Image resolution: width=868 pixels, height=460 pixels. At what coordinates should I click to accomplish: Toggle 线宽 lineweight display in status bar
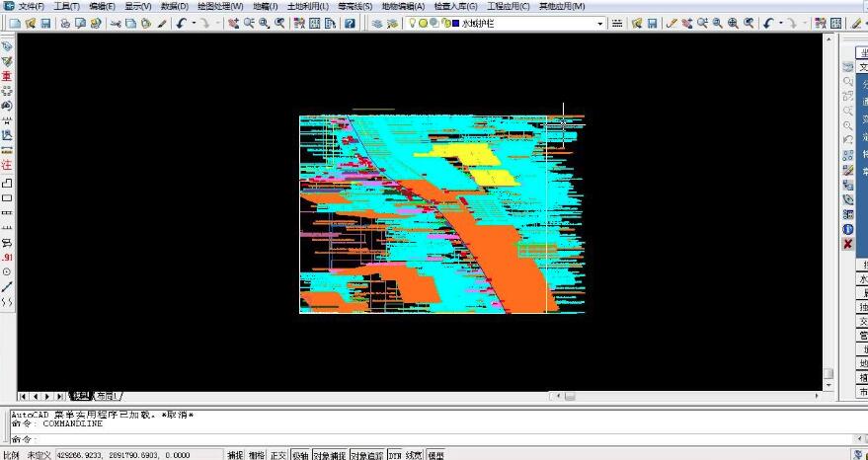click(x=414, y=455)
